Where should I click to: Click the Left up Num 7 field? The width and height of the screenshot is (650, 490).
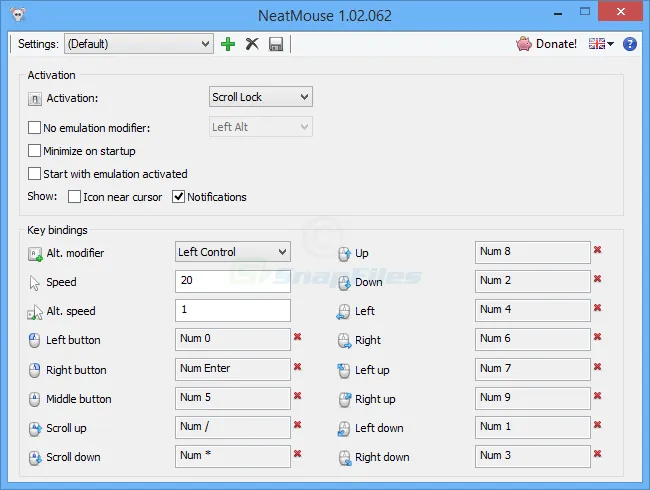click(x=533, y=369)
